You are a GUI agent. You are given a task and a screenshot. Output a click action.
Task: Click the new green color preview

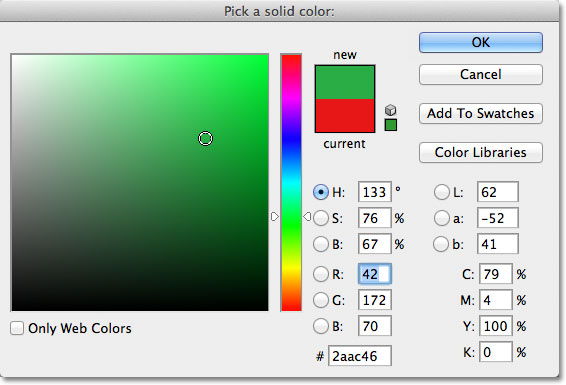345,83
